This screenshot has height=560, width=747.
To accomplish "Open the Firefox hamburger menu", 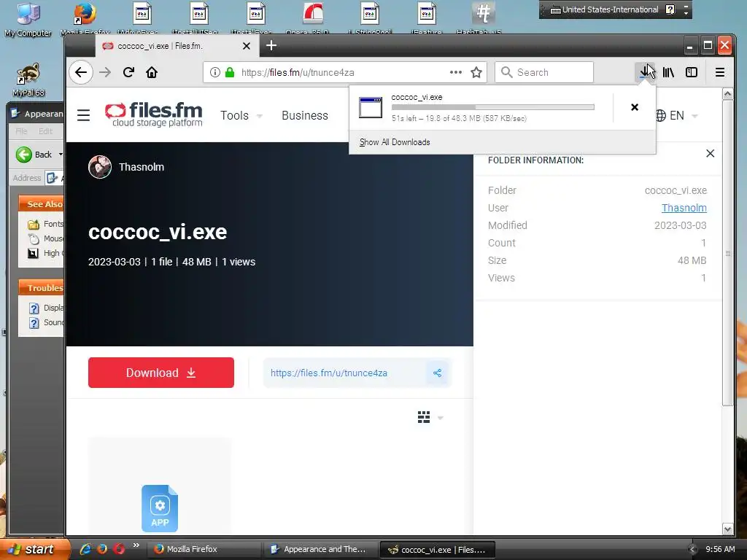I will (x=720, y=72).
